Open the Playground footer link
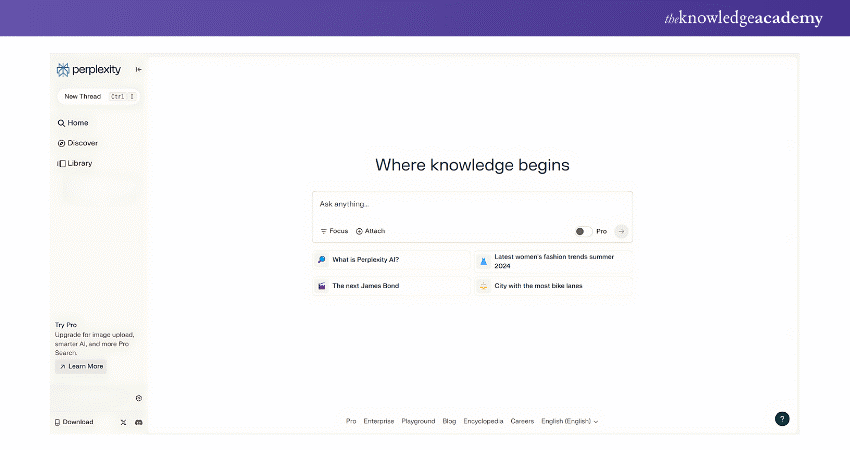 tap(418, 422)
